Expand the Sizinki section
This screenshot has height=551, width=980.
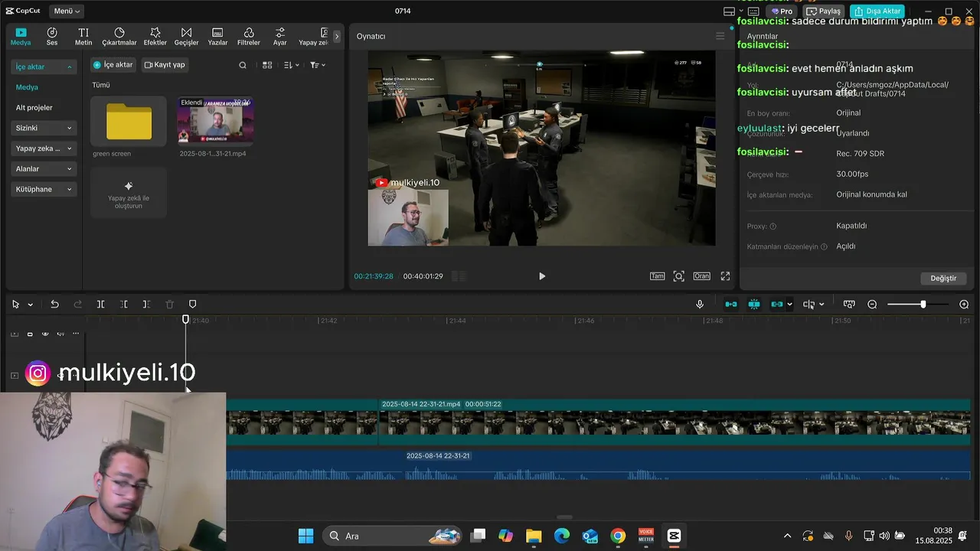(x=44, y=128)
